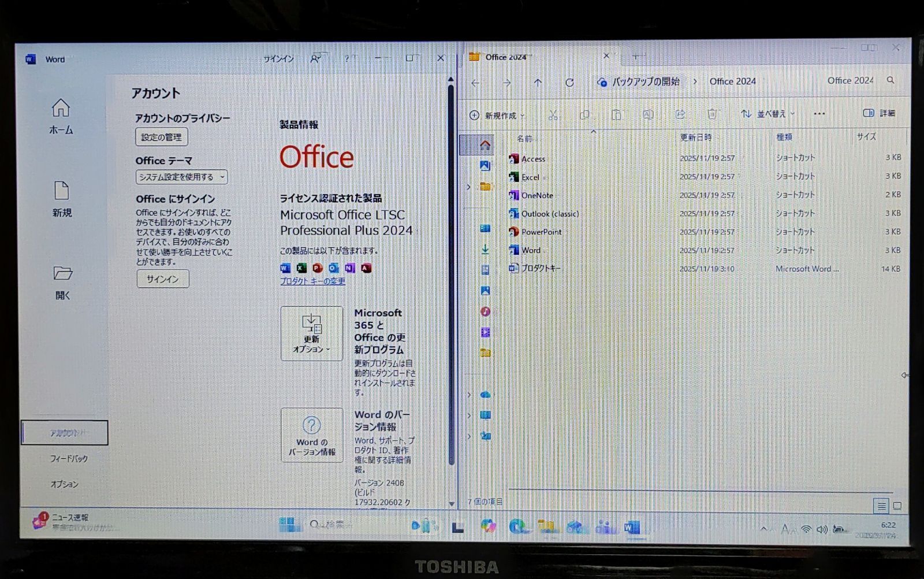924x579 pixels.
Task: Click サインイン in Word title bar
Action: (x=279, y=59)
